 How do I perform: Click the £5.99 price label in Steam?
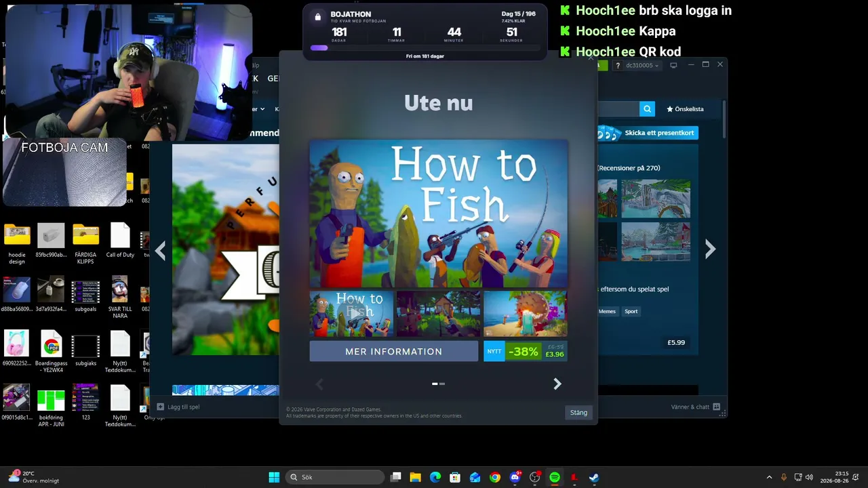pyautogui.click(x=676, y=342)
